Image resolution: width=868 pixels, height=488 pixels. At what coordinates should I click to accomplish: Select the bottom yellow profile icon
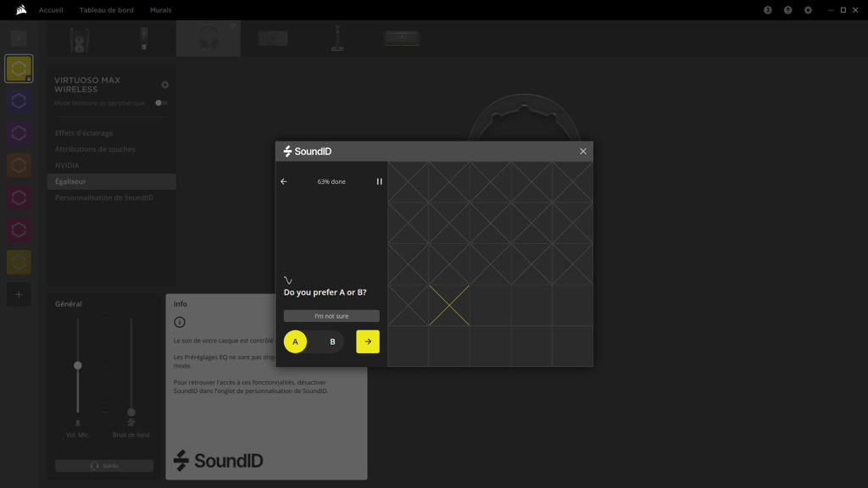click(x=19, y=262)
